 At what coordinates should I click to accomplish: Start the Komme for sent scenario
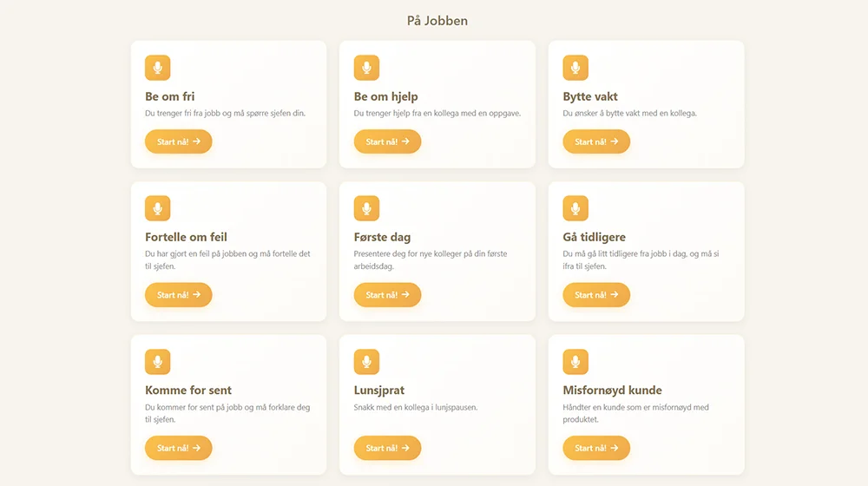178,448
